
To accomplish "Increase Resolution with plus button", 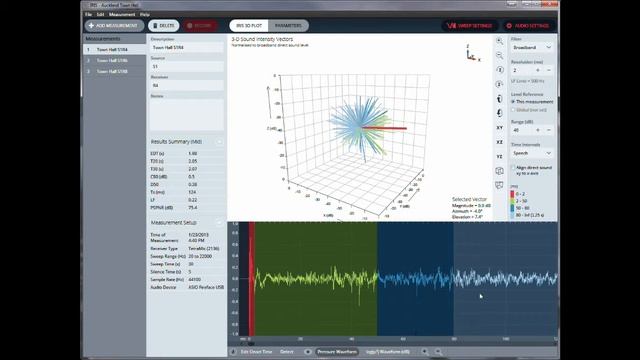I will 538,70.
